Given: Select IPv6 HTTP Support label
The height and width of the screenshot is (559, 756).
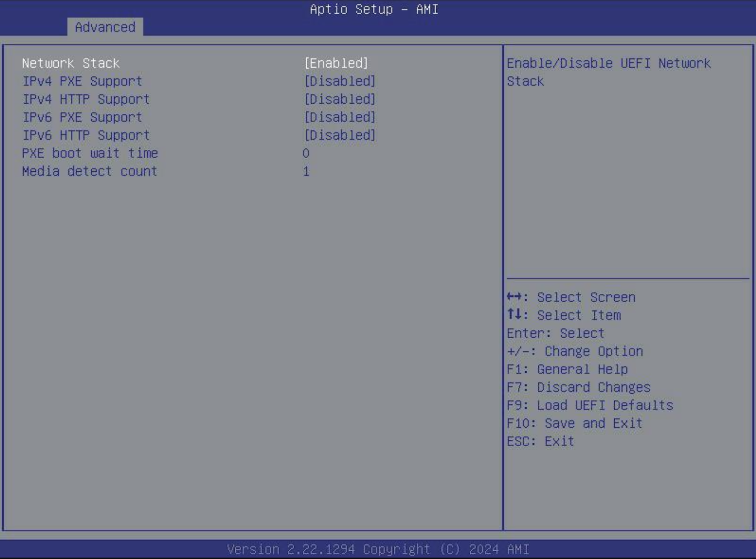Looking at the screenshot, I should [x=86, y=136].
